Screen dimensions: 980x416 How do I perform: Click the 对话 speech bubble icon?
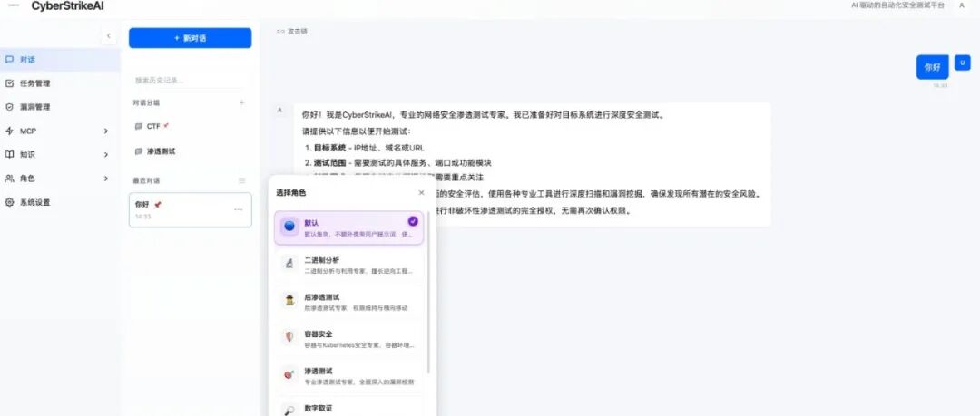pos(9,60)
